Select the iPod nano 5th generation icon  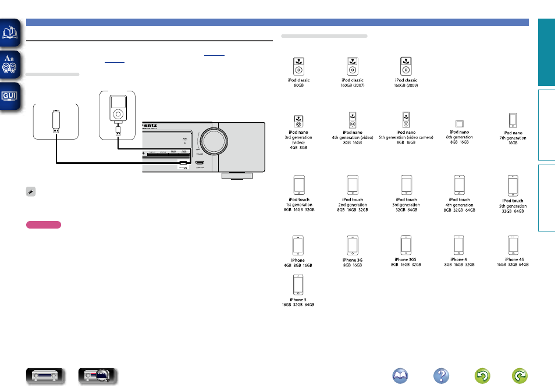tap(406, 120)
